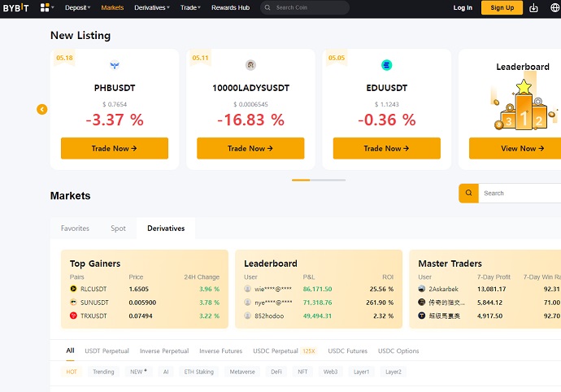Select the HOT filter chip
The width and height of the screenshot is (561, 392).
[x=72, y=372]
